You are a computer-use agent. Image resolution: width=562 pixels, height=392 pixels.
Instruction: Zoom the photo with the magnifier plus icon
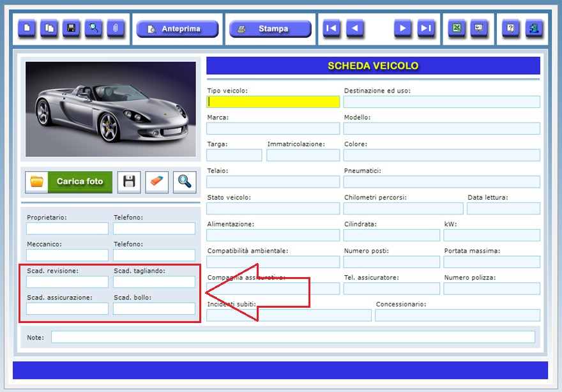point(185,181)
